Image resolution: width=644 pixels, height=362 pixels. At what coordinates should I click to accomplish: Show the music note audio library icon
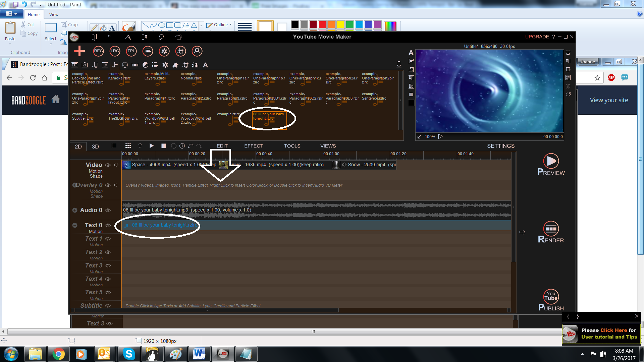(x=95, y=65)
